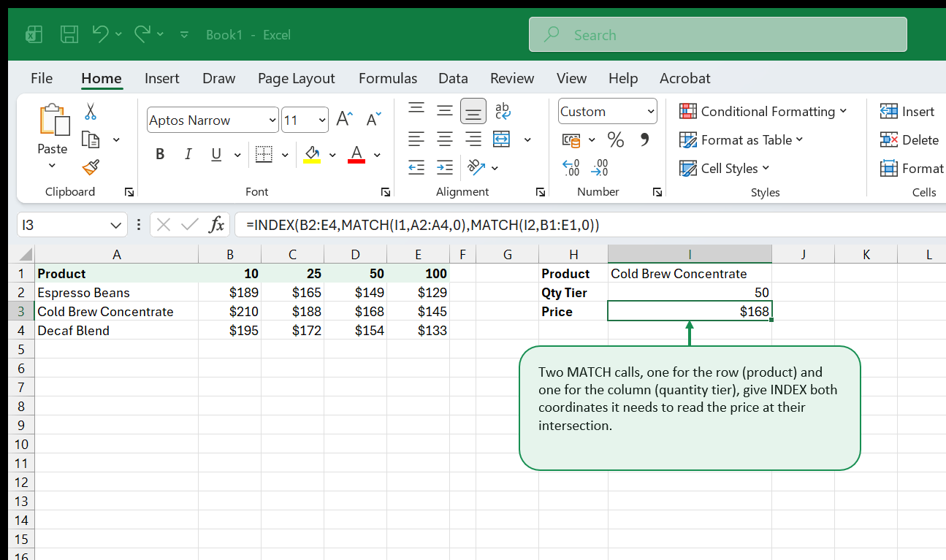Apply the red font color
Image resolution: width=946 pixels, height=560 pixels.
pyautogui.click(x=356, y=154)
